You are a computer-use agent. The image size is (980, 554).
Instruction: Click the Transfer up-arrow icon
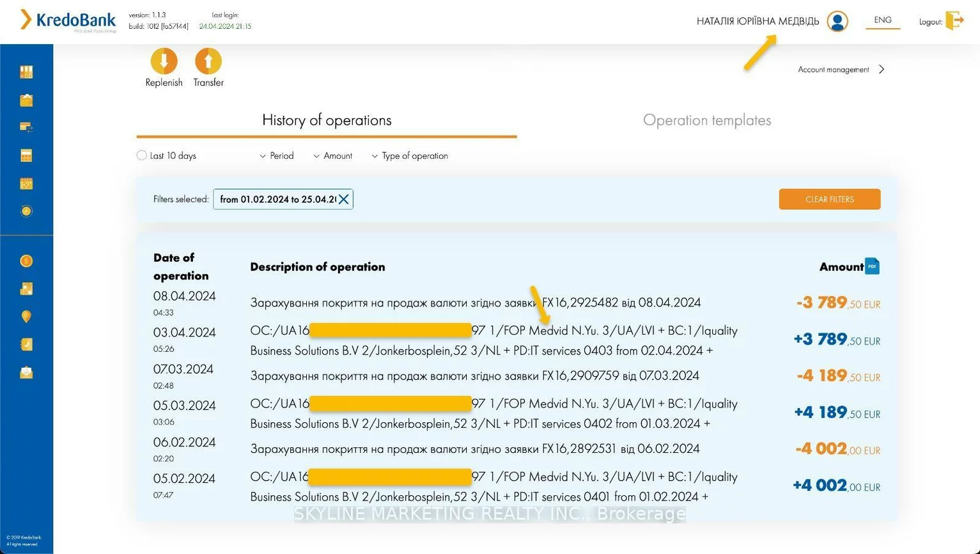click(208, 61)
